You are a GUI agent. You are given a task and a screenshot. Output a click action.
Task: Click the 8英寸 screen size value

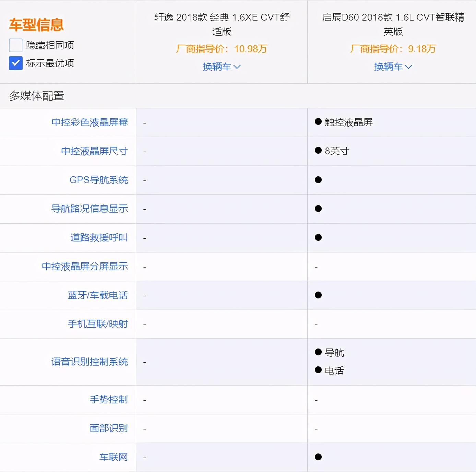tap(337, 151)
